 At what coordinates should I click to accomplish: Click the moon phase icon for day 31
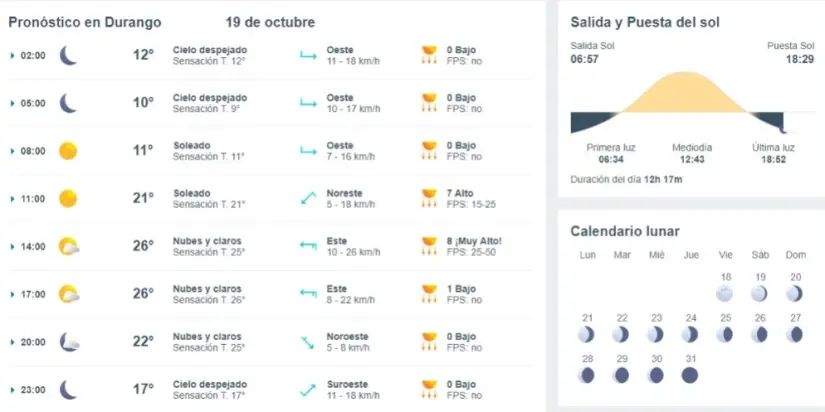tap(689, 375)
